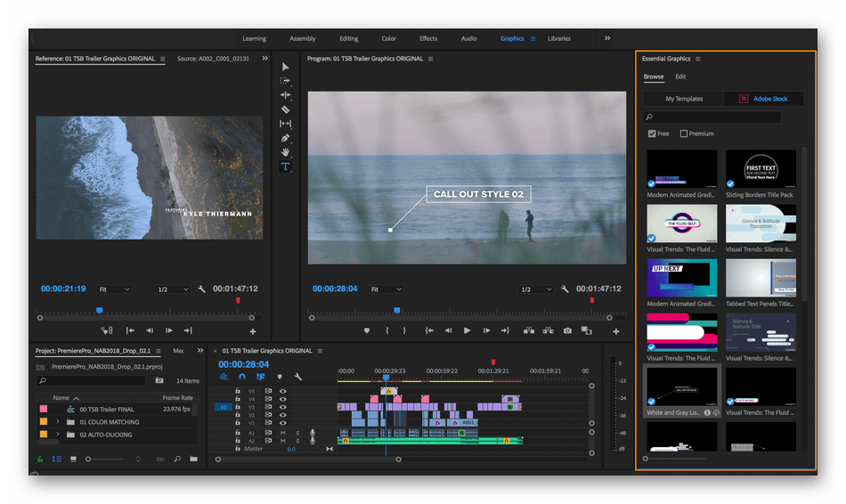Open Program monitor Fit zoom dropdown
This screenshot has height=504, width=846.
(x=384, y=289)
